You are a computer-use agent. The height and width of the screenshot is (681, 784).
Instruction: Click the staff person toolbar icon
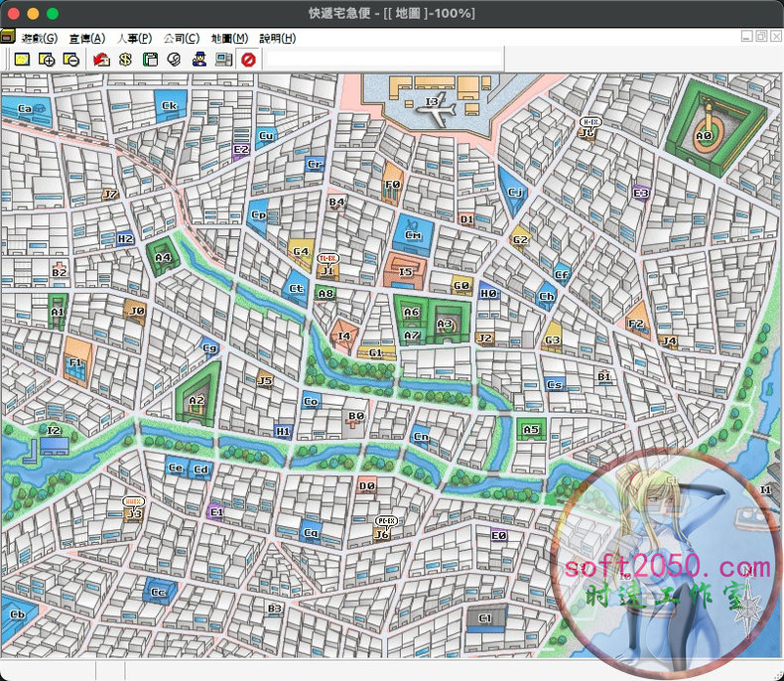point(199,60)
